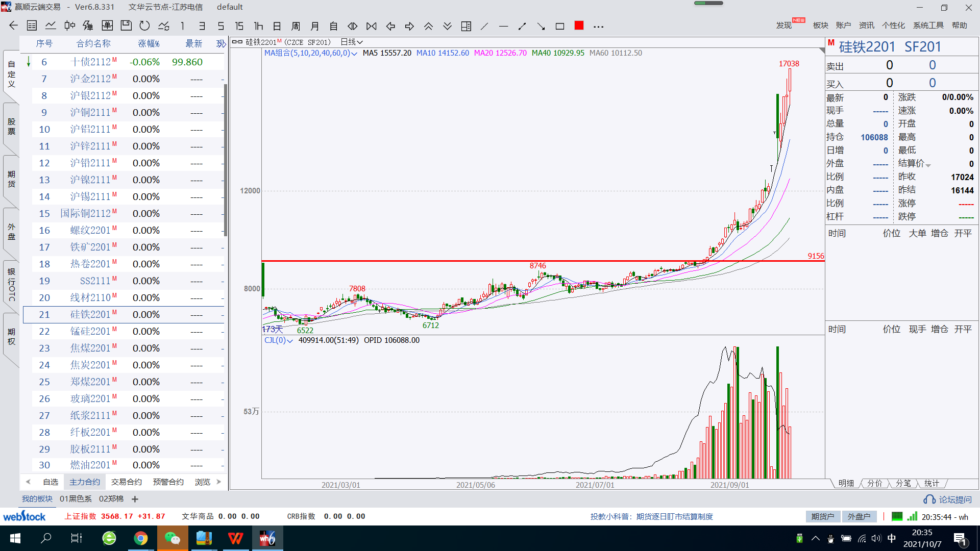Open the 系统工具 menu
Image resolution: width=980 pixels, height=551 pixels.
tap(928, 25)
